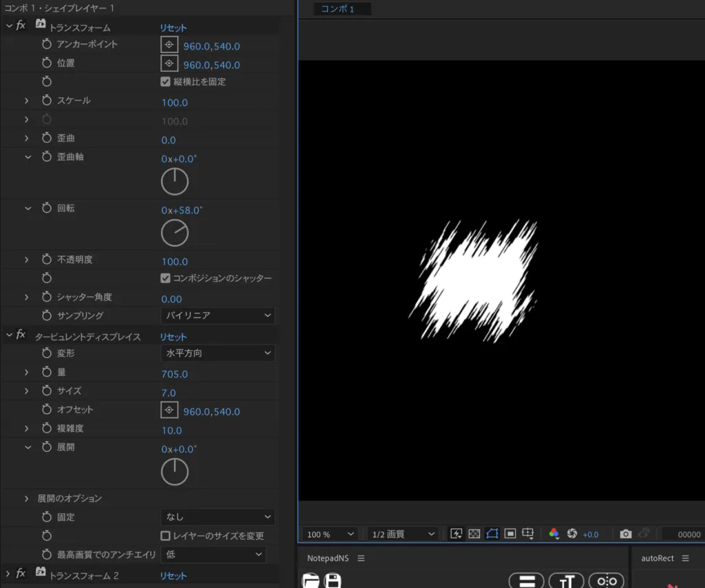Toggle stopwatch for 回転 property
705x588 pixels.
coord(47,208)
